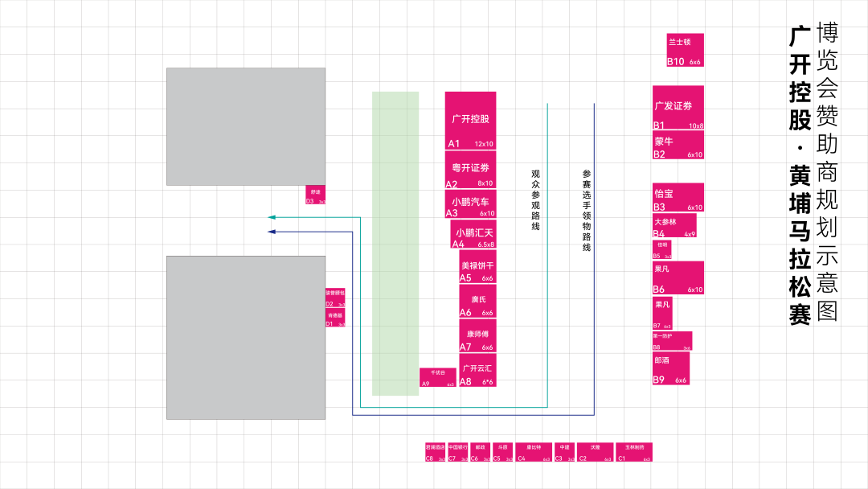868x489 pixels.
Task: Select the A7 康师傅 booth
Action: click(x=477, y=336)
